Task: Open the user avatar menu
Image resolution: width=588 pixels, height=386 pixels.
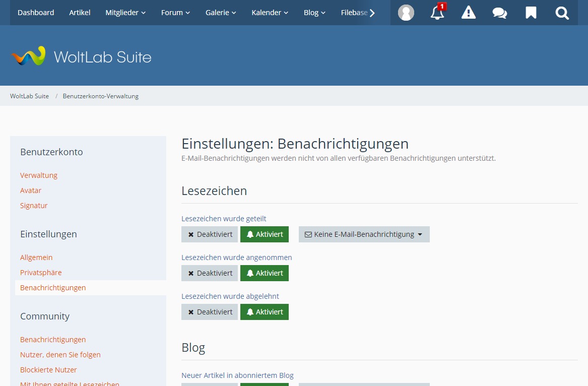Action: [406, 13]
